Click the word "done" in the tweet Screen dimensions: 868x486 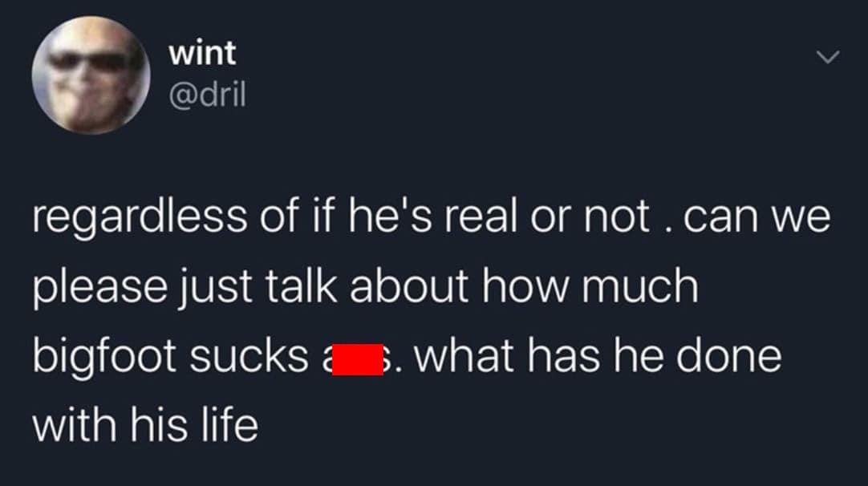pyautogui.click(x=728, y=358)
